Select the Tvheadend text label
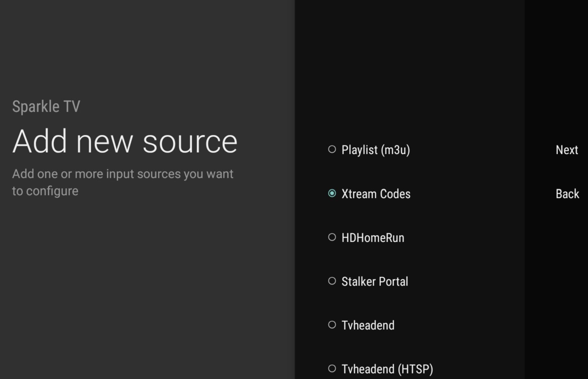Viewport: 588px width, 379px height. (368, 325)
